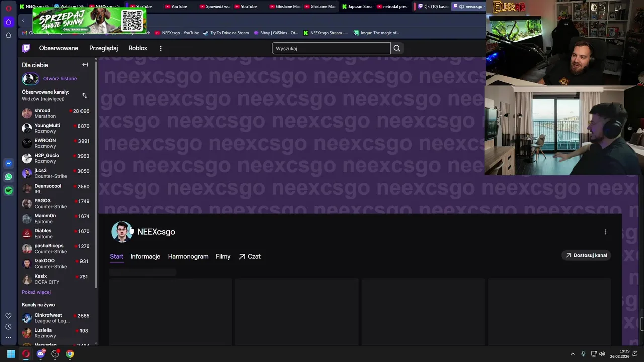The width and height of the screenshot is (644, 362).
Task: Click network display icon in tray
Action: pyautogui.click(x=594, y=354)
